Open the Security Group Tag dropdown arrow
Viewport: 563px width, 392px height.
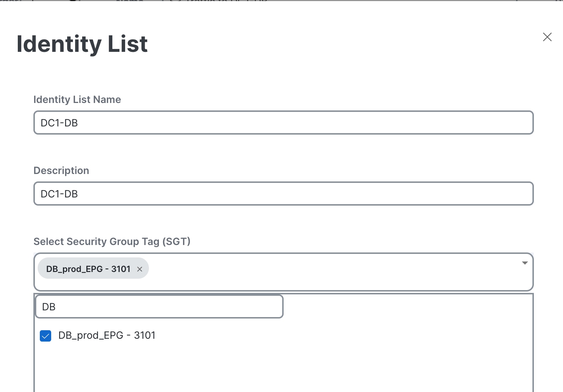(525, 263)
